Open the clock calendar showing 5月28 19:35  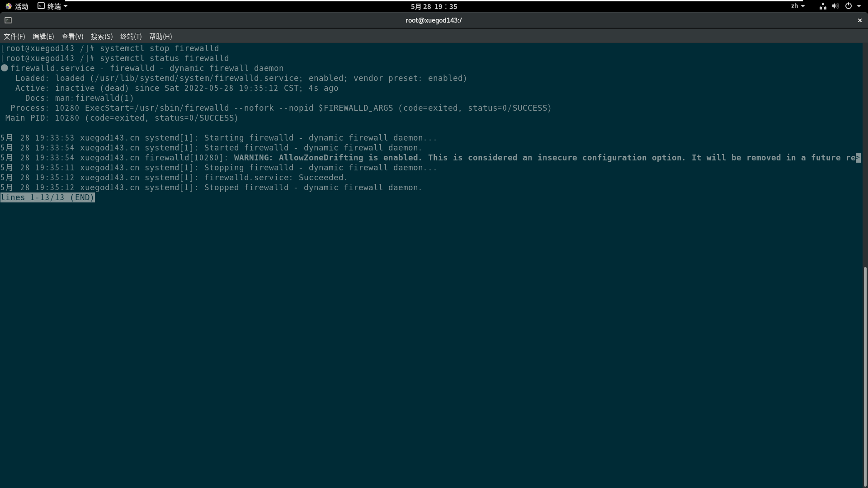[x=434, y=6]
